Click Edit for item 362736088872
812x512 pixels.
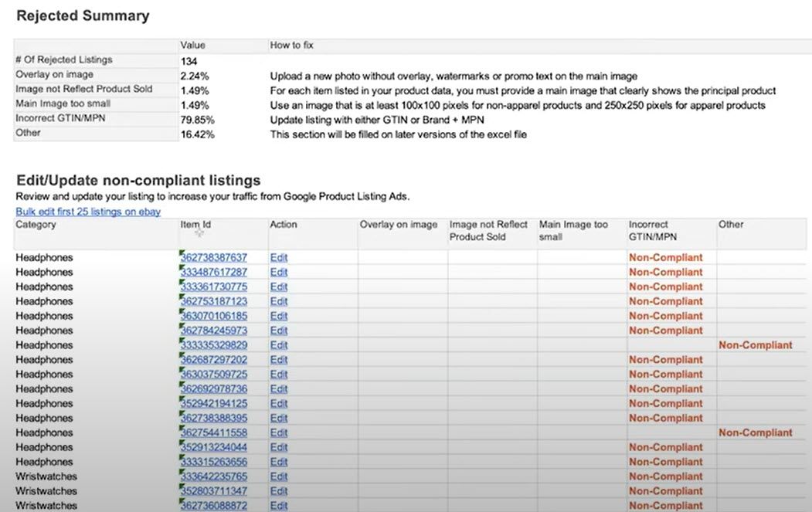pyautogui.click(x=279, y=506)
